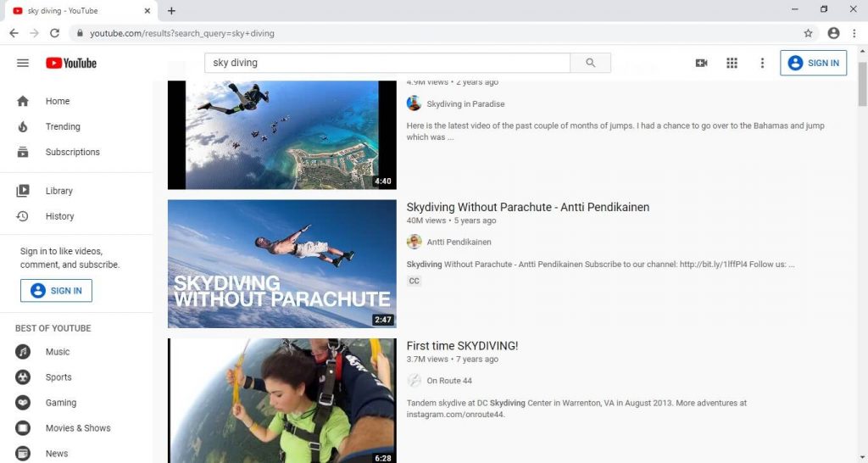Open Skydiving Without Parachute video title
The image size is (868, 463).
(527, 207)
